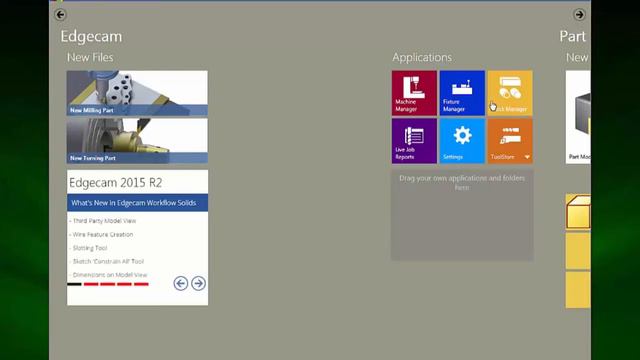Open the Machine Manager tile
The width and height of the screenshot is (640, 360).
[414, 93]
